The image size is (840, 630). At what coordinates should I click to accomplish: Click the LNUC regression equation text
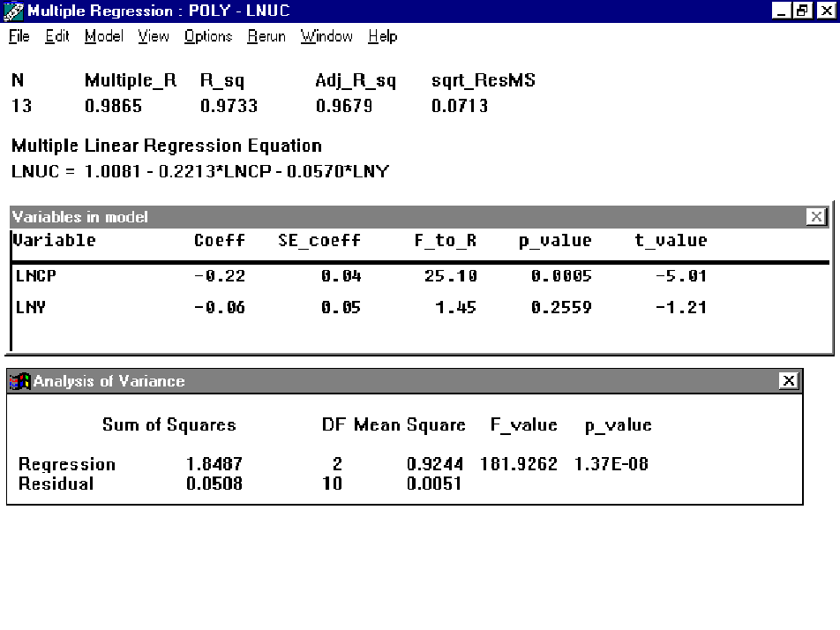pyautogui.click(x=199, y=171)
